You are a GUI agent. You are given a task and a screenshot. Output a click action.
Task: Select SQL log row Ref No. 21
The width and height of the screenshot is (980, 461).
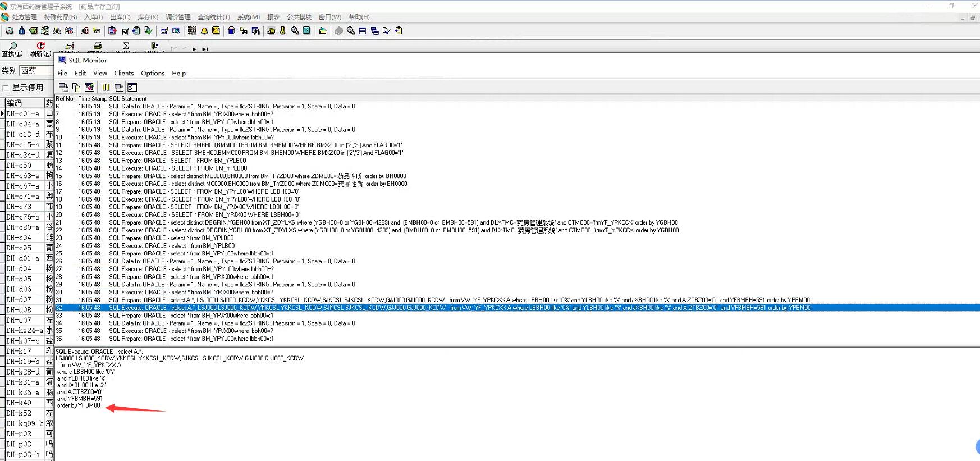click(517, 222)
